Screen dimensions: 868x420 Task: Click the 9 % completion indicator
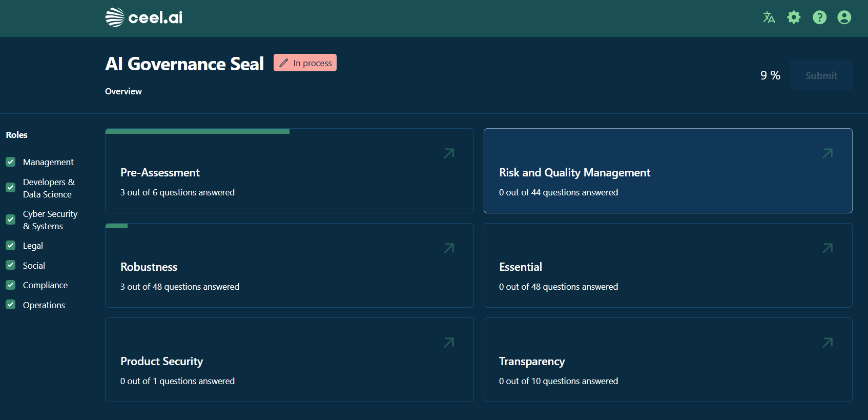[770, 75]
